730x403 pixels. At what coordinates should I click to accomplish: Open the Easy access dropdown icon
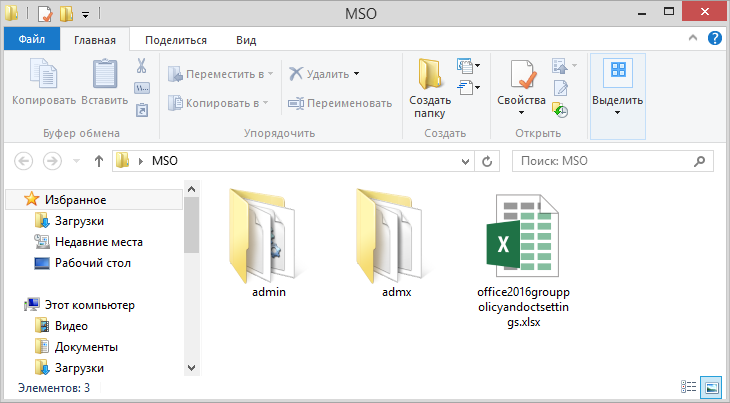(x=468, y=87)
